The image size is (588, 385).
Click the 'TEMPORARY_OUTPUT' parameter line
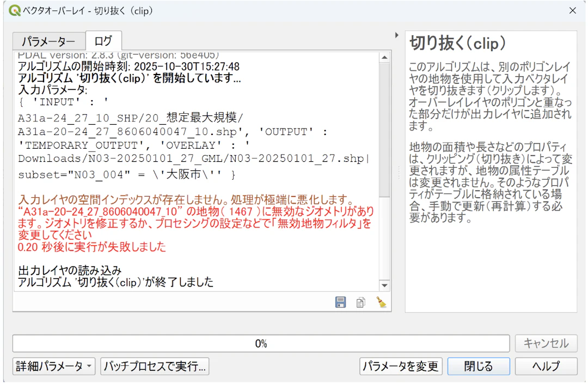coord(133,145)
